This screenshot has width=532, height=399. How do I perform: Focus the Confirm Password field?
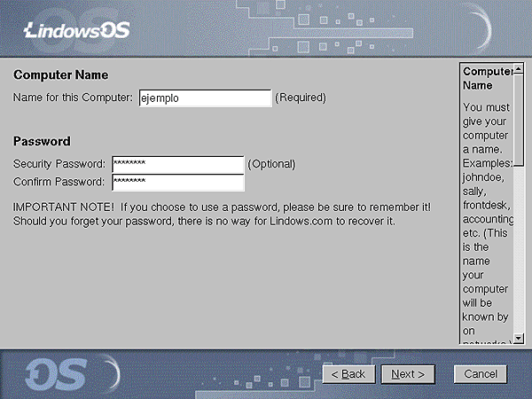point(178,182)
